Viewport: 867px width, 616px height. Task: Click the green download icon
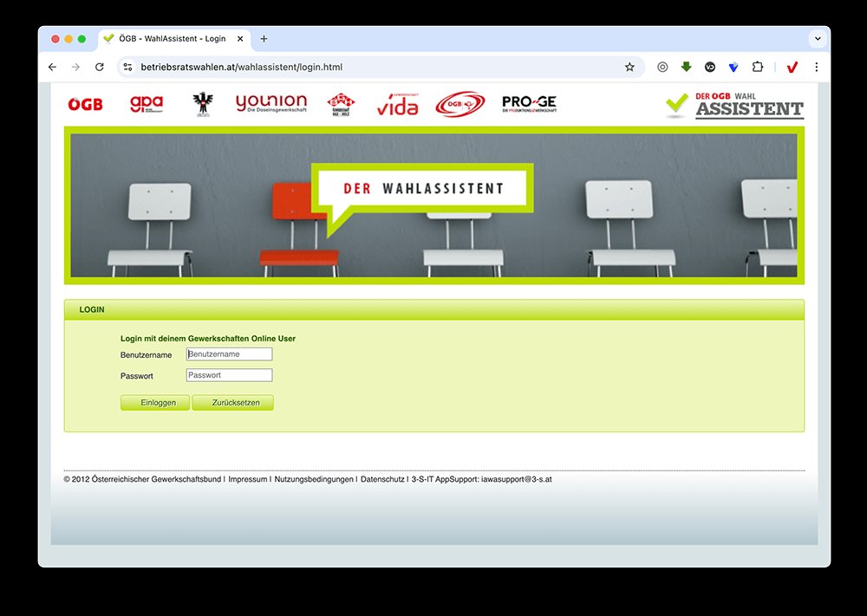pos(687,66)
